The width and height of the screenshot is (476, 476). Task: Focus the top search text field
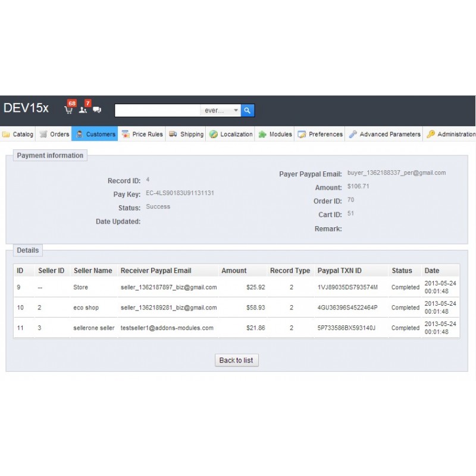(x=158, y=111)
